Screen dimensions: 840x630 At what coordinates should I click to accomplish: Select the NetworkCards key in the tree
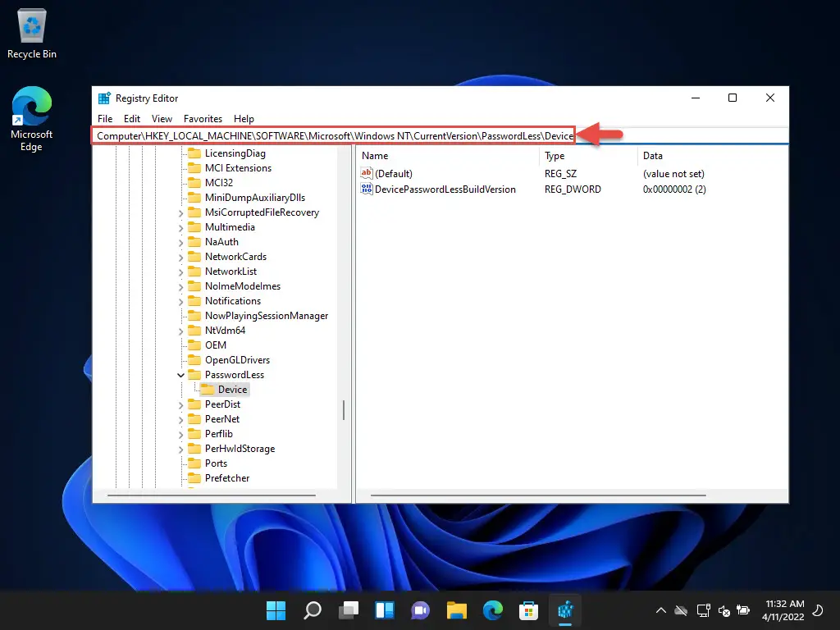click(235, 257)
